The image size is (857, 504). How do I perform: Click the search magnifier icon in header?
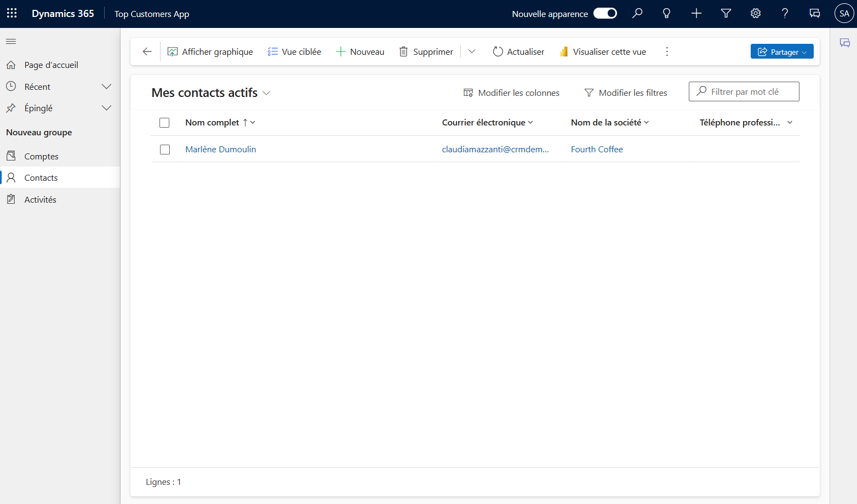(x=637, y=13)
